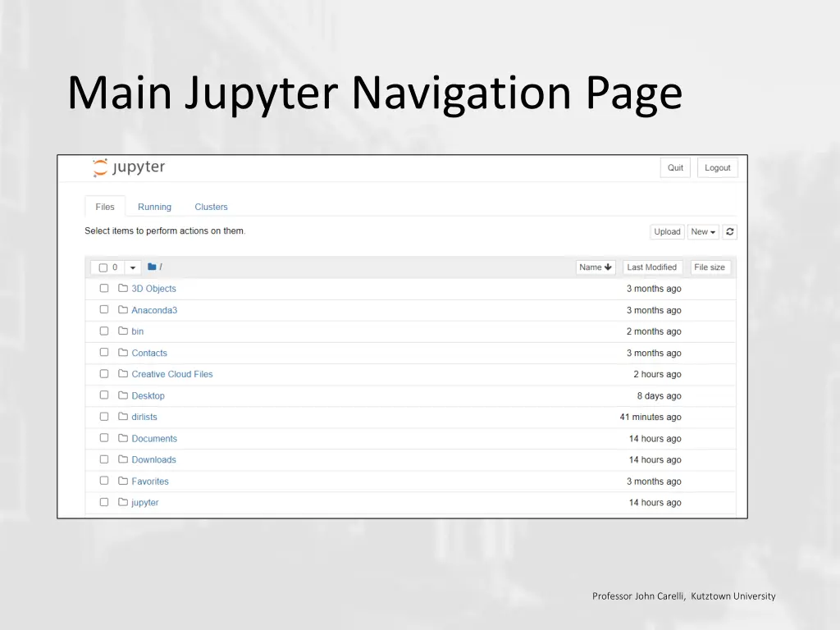840x630 pixels.
Task: Sort by Last Modified
Action: [x=651, y=267]
